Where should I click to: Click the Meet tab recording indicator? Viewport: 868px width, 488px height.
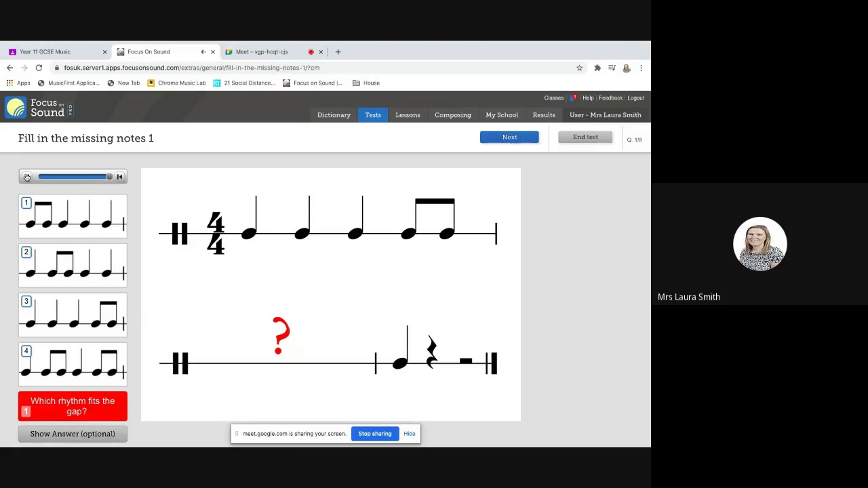coord(311,52)
